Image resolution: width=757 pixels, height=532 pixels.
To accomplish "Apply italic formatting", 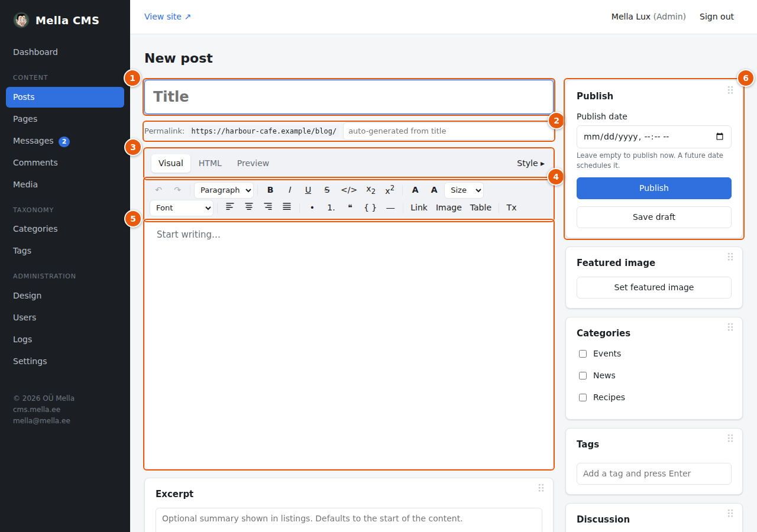I will (290, 190).
